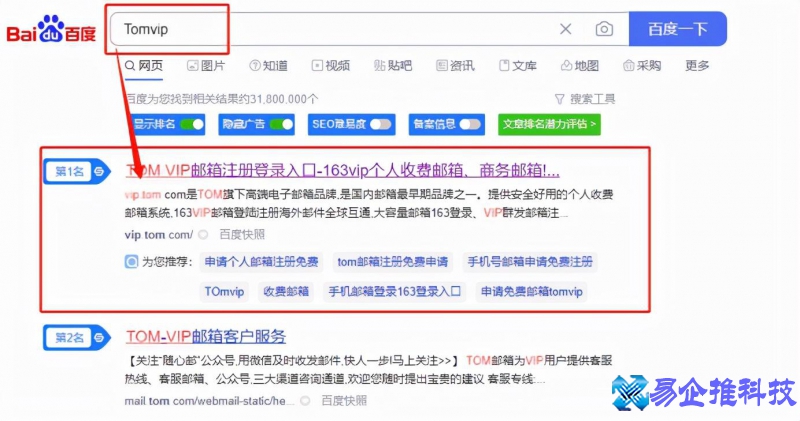Clear the search box with the X icon
This screenshot has width=800, height=421.
565,29
